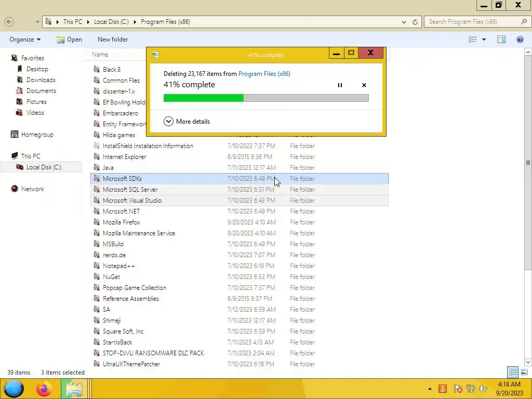
Task: Switch to large icons view via status bar
Action: (524, 372)
